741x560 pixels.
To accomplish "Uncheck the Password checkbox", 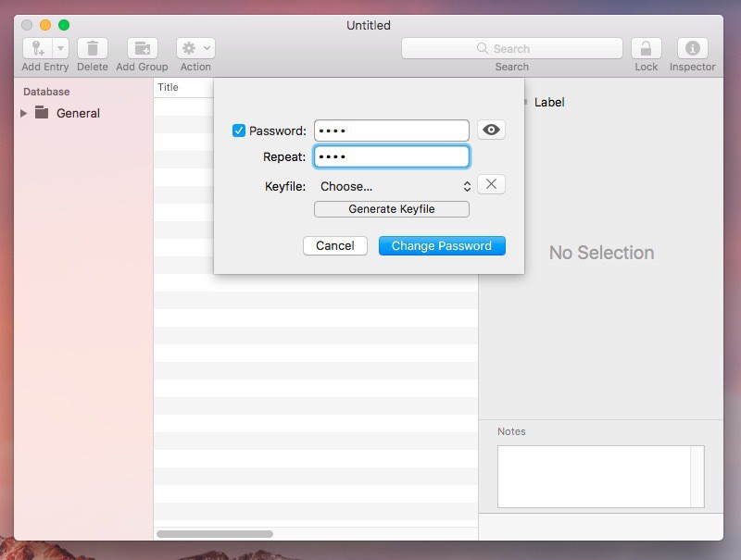I will point(239,131).
